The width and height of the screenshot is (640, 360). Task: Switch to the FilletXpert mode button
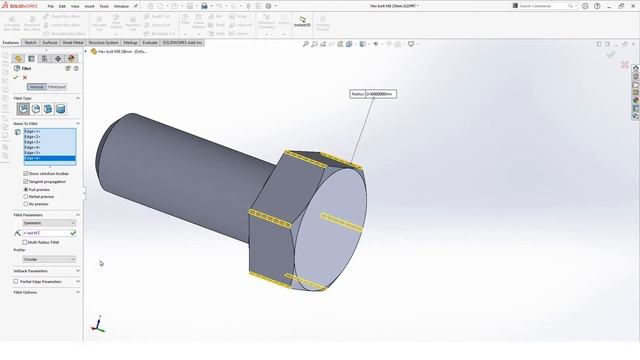(x=56, y=87)
